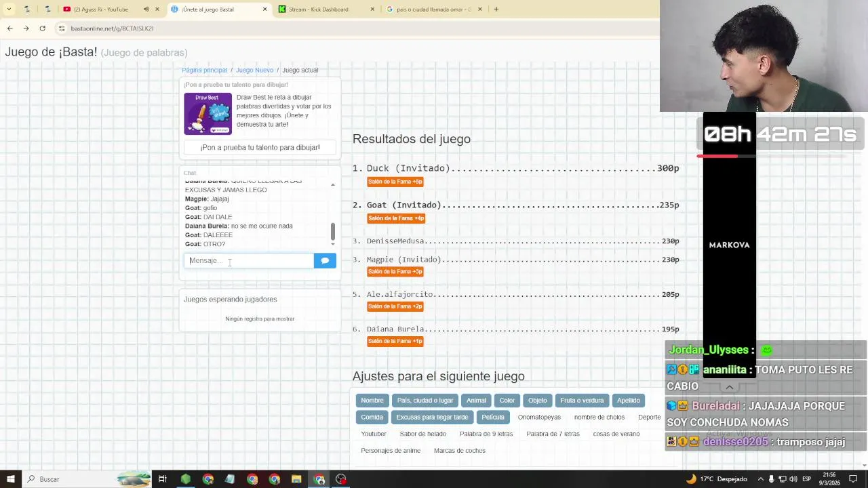Toggle Excusas para llegar tarde category

432,418
